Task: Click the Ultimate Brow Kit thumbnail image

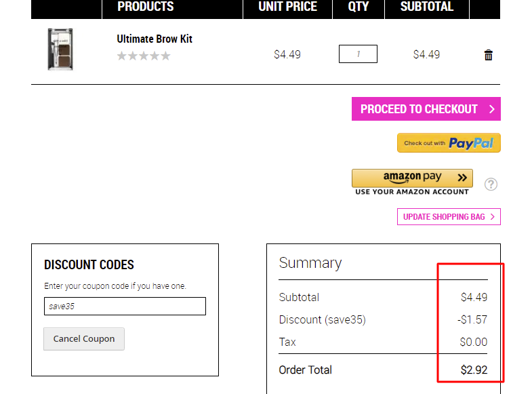Action: (60, 50)
